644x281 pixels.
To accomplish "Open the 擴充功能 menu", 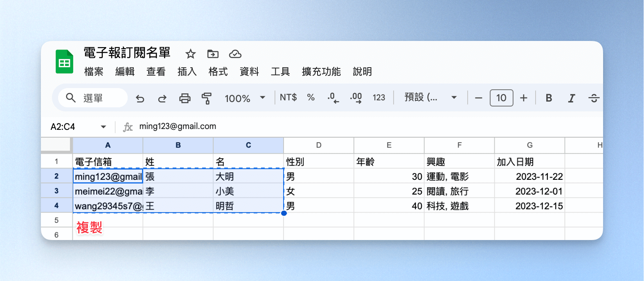I will pos(321,72).
